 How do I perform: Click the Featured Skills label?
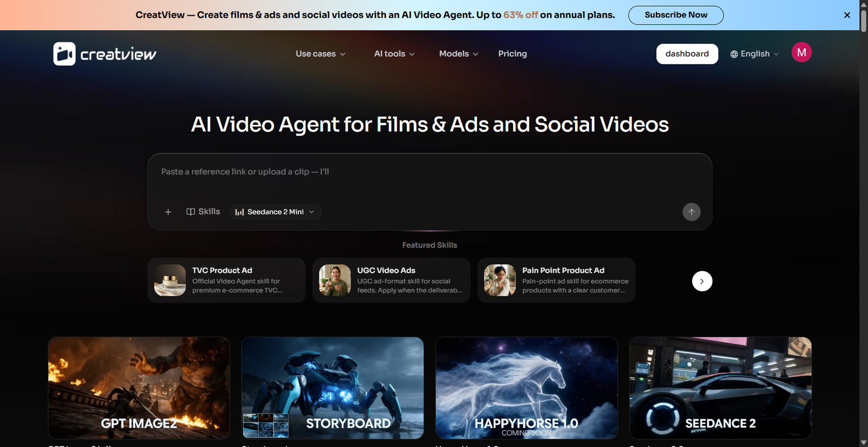[430, 245]
